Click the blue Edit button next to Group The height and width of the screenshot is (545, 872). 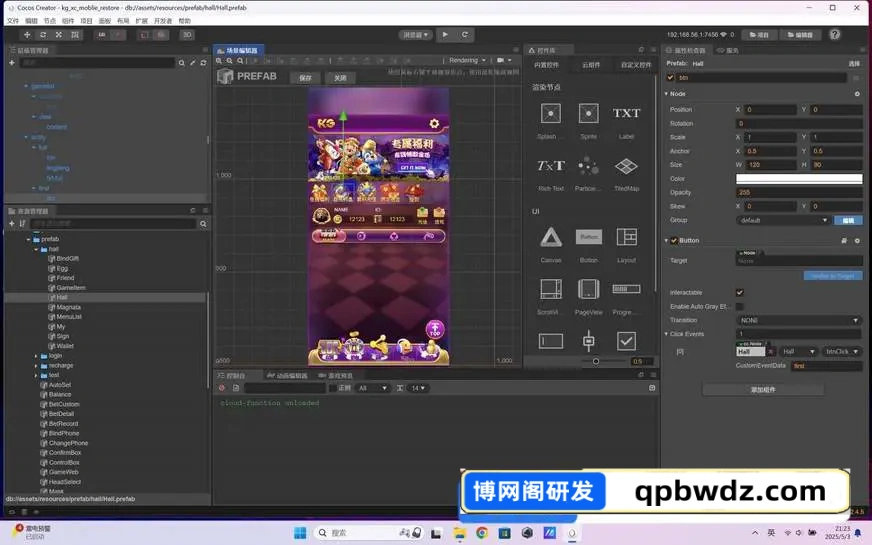click(x=848, y=220)
